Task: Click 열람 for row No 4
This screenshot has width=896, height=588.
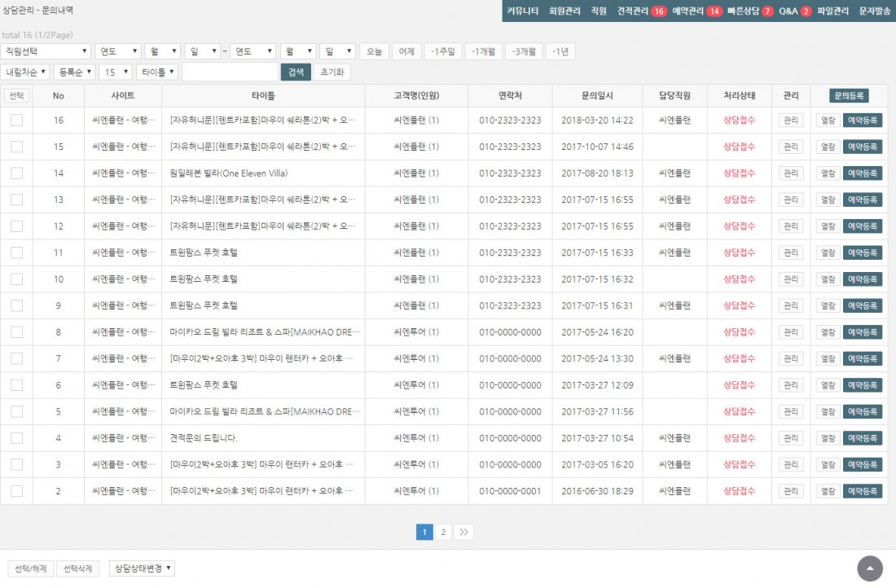Action: [x=828, y=438]
